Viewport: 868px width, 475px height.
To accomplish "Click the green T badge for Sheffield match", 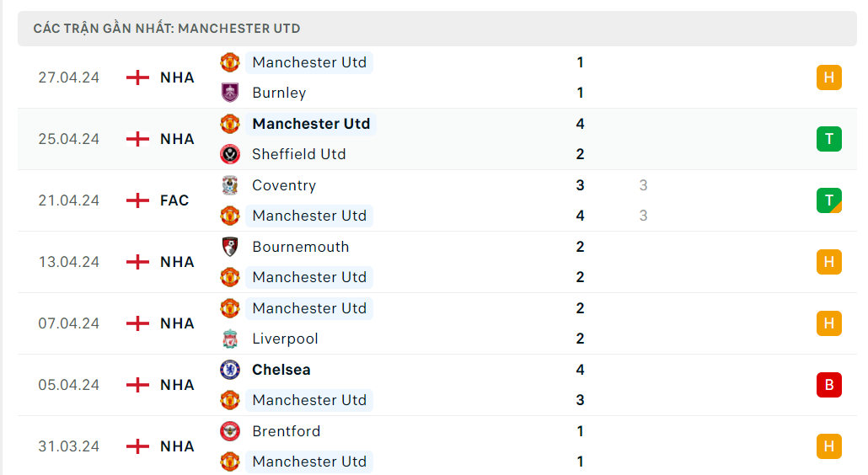I will coord(828,139).
